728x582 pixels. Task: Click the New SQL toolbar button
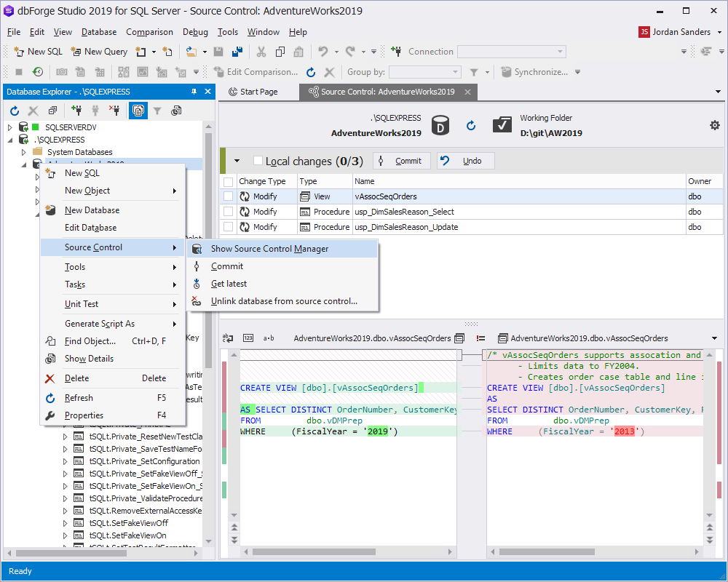click(x=38, y=52)
